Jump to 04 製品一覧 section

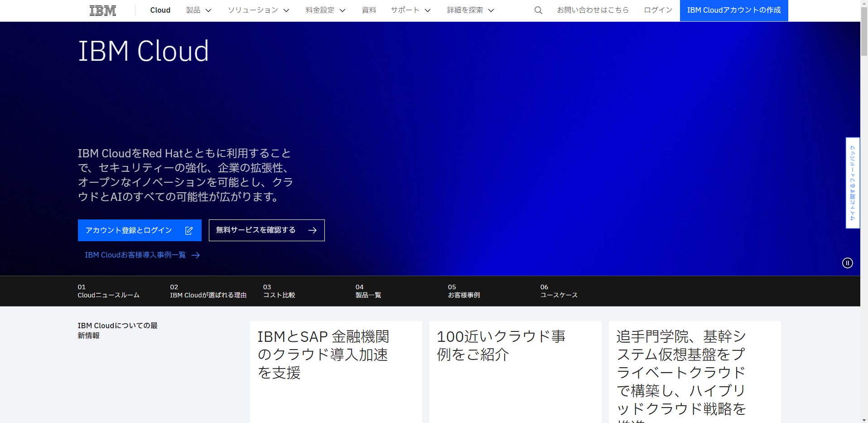368,291
